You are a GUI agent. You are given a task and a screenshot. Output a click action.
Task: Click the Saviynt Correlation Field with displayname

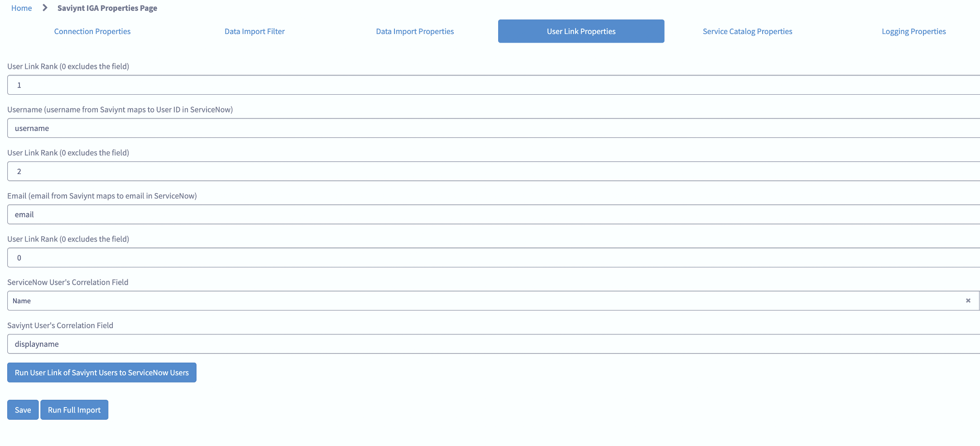[x=494, y=344]
